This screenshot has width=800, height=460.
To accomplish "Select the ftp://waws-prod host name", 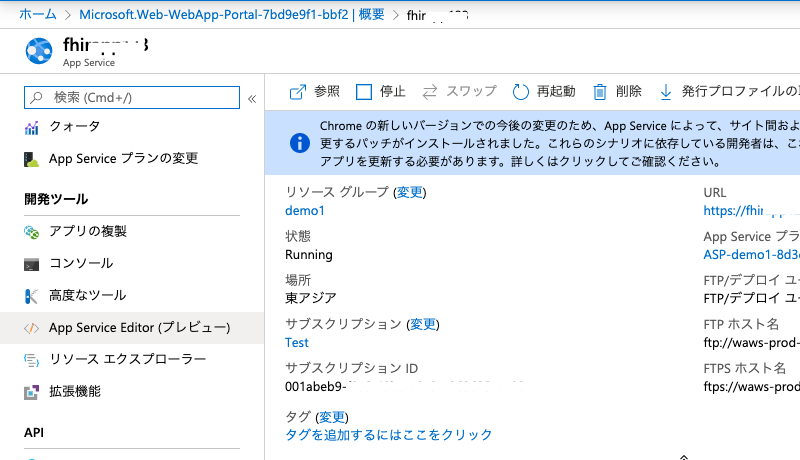I will pos(752,343).
